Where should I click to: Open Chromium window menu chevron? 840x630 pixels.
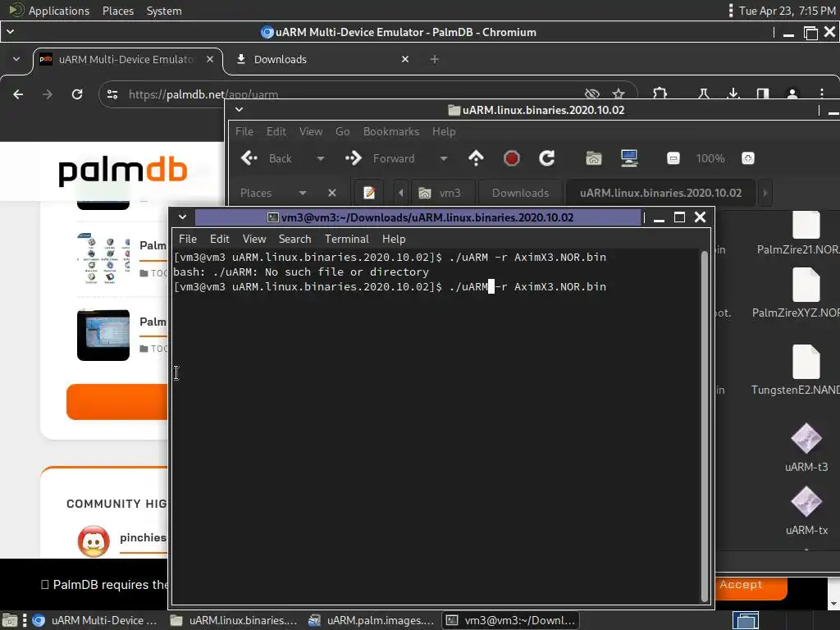tap(10, 32)
